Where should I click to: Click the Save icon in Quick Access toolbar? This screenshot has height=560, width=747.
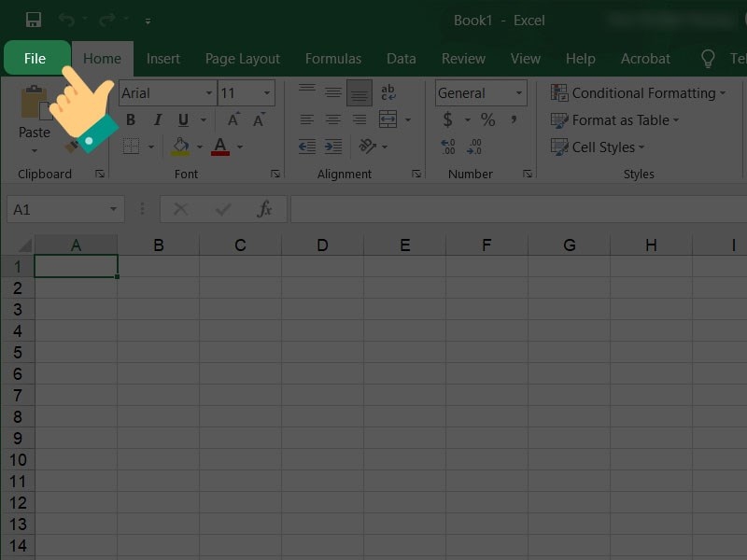[34, 19]
